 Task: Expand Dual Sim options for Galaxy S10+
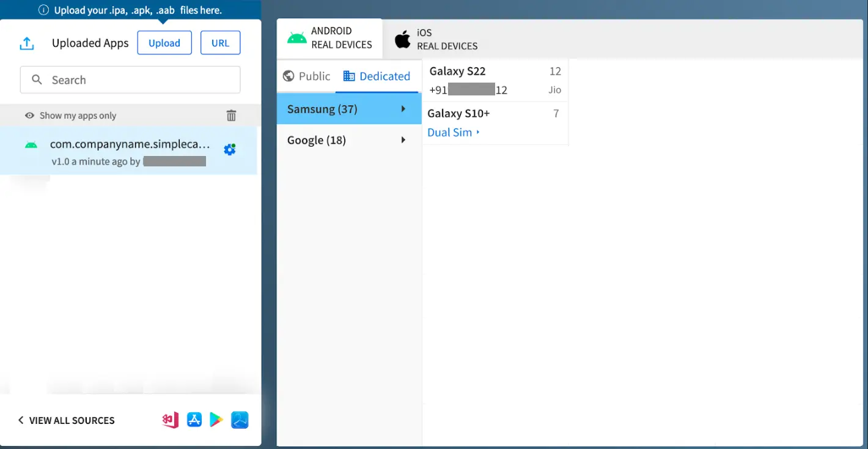point(454,132)
